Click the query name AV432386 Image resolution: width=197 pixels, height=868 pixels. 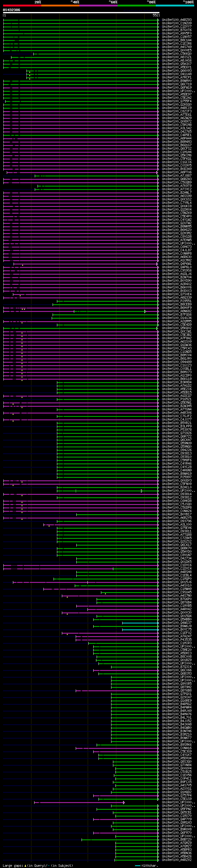coord(11,10)
